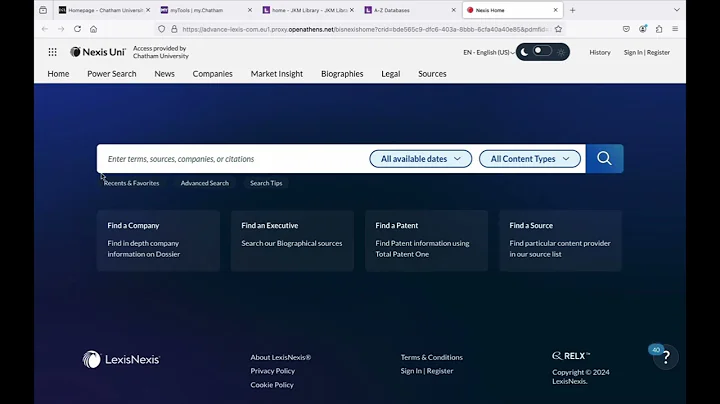Open the Companies nav item
The image size is (720, 404).
coord(213,73)
